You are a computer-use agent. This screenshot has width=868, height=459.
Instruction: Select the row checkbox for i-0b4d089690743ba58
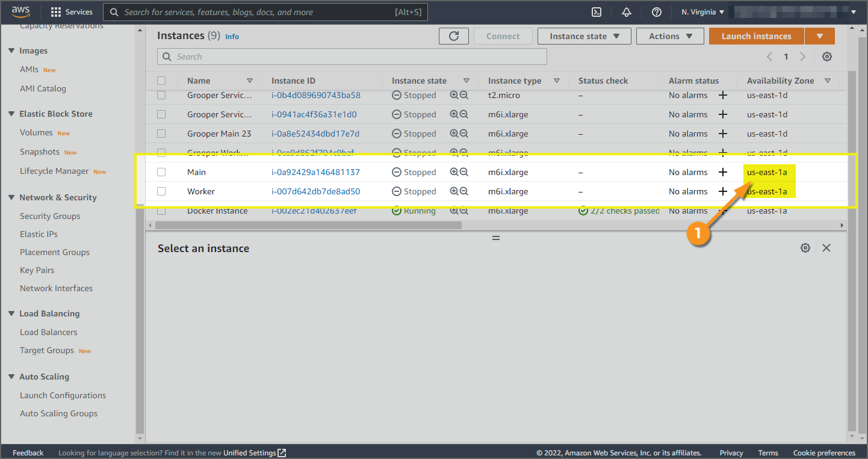[x=161, y=95]
